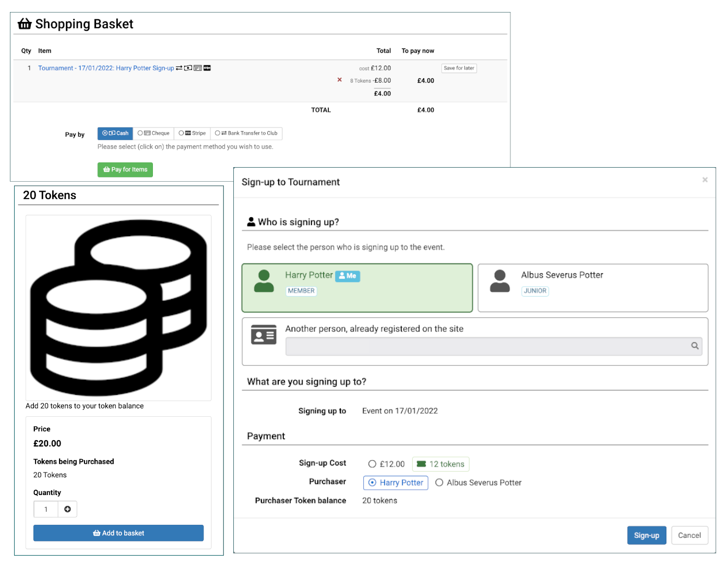Click the large coins stack image
This screenshot has width=728, height=564.
tap(118, 308)
